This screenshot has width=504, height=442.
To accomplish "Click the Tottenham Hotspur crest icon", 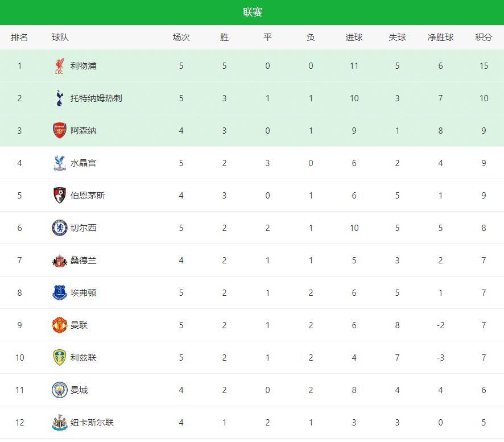I will point(59,98).
